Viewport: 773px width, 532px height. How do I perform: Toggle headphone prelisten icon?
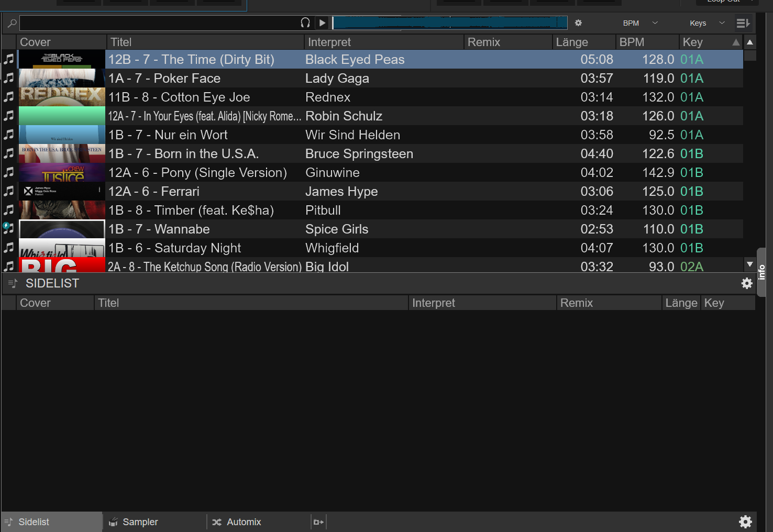305,23
